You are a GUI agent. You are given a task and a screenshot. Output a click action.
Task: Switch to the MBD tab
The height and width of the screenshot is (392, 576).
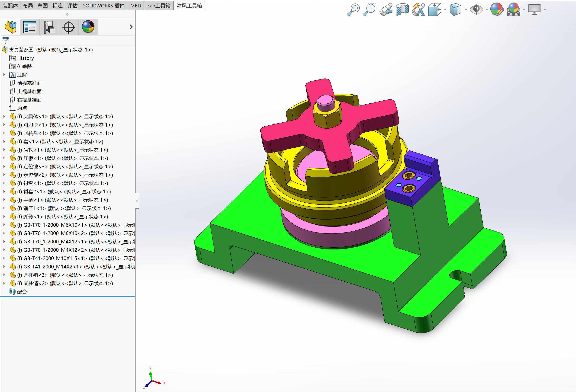(x=136, y=6)
